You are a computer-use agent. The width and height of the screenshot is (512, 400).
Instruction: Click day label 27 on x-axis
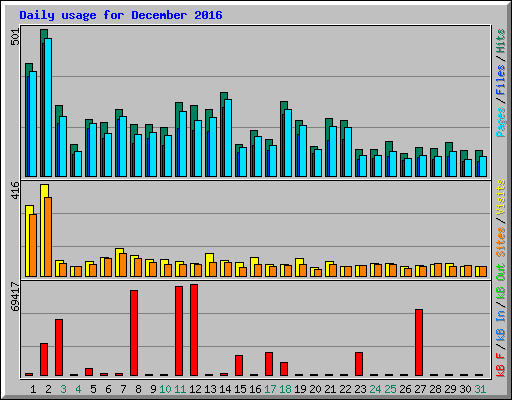click(x=420, y=389)
